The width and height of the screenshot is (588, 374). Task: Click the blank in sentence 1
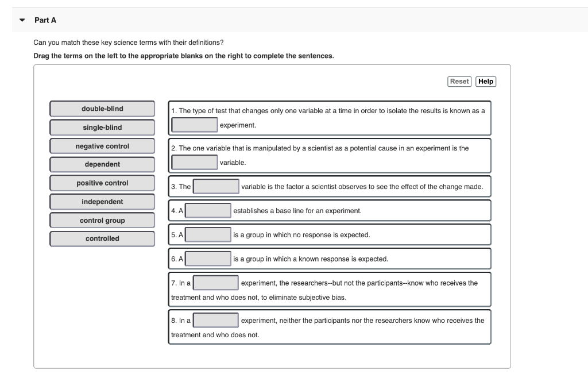click(x=194, y=123)
